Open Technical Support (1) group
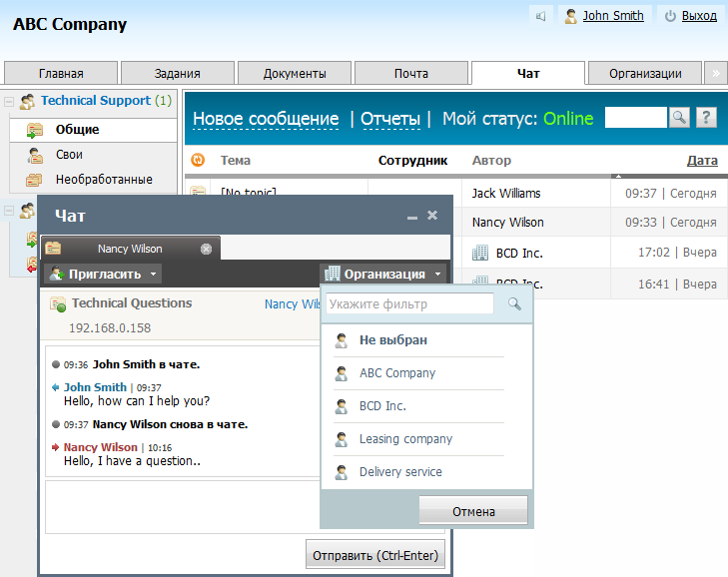Viewport: 728px width, 577px height. 106,100
